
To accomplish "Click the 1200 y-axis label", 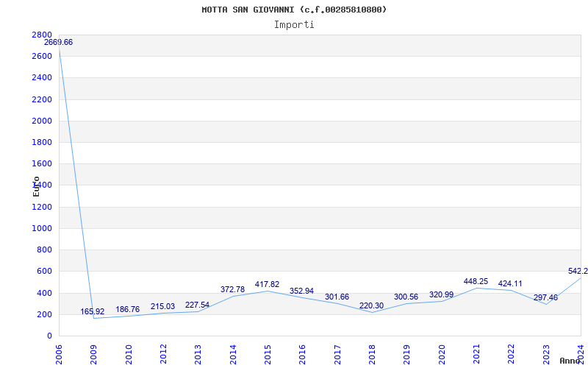I will pos(42,207).
